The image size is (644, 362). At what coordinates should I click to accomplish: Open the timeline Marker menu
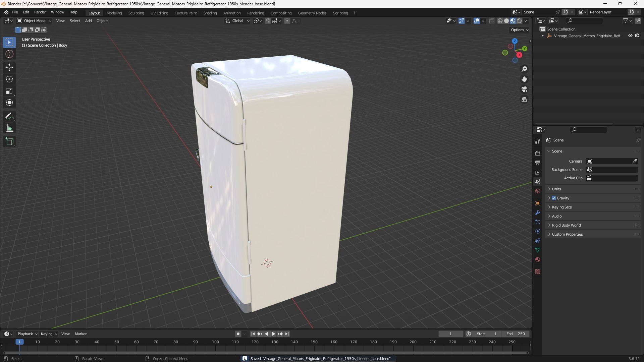pos(80,334)
